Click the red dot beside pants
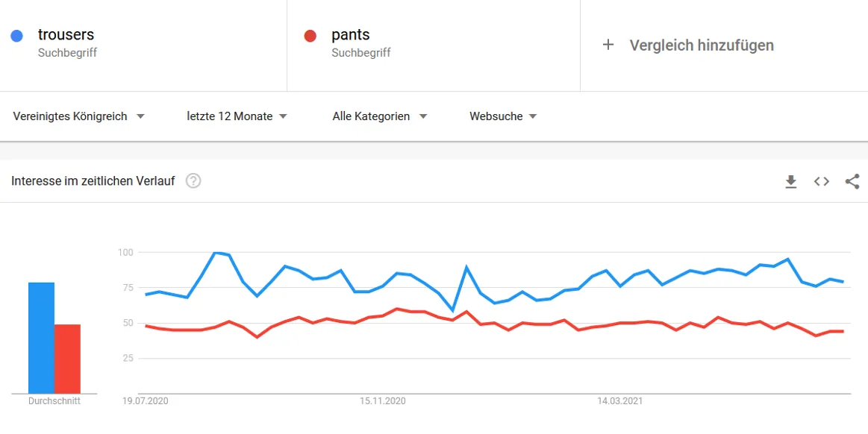Screen dimensions: 868x434 (x=310, y=36)
